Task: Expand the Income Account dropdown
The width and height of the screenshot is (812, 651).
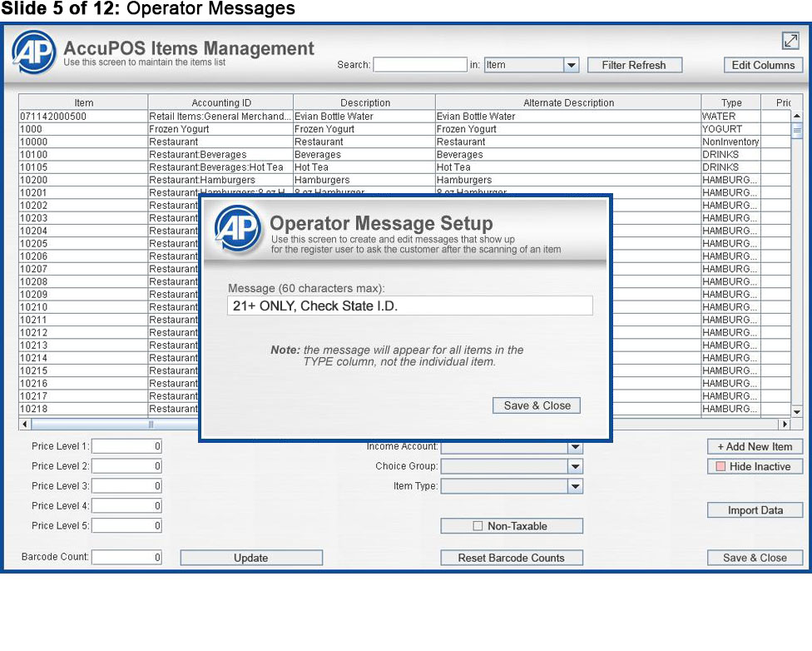Action: [575, 446]
